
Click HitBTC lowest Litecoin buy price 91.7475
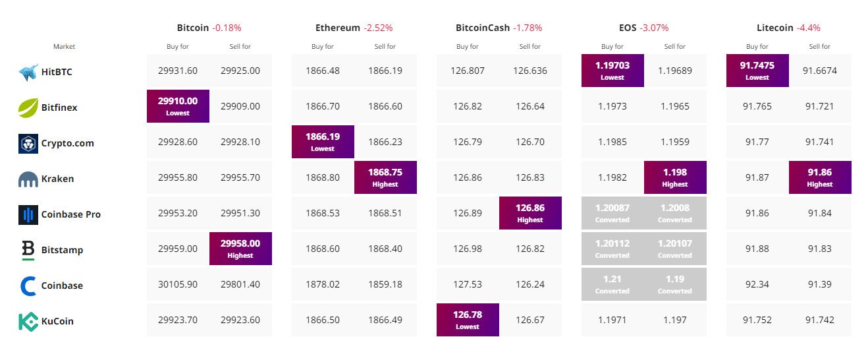click(757, 70)
